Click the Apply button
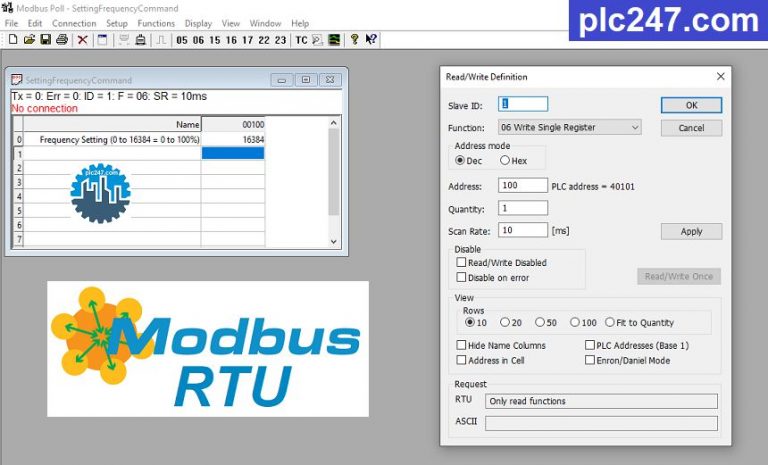This screenshot has width=768, height=465. tap(691, 231)
